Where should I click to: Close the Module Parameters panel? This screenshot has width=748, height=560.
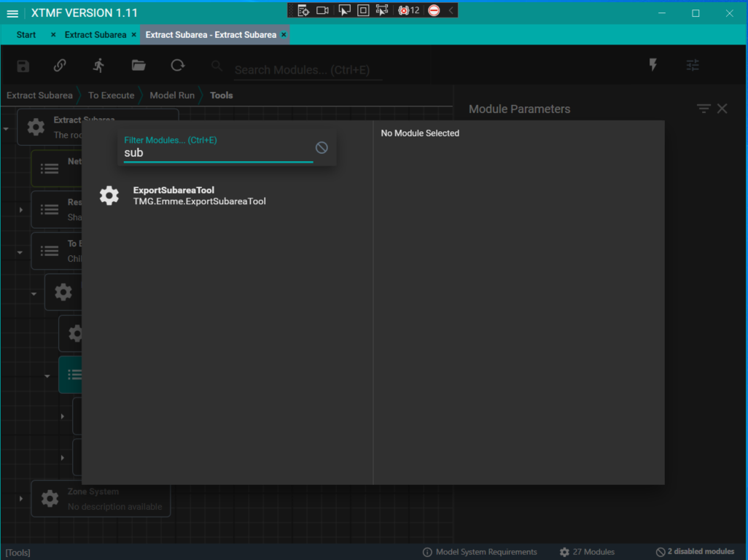click(722, 109)
